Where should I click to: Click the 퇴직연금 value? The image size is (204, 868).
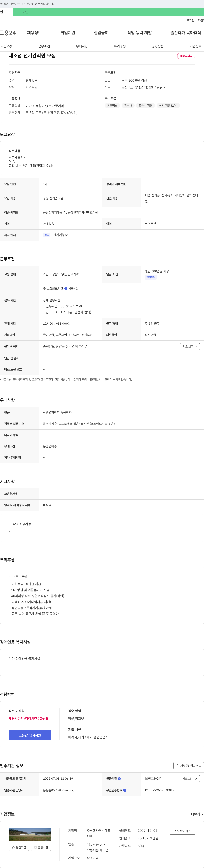click(150, 335)
